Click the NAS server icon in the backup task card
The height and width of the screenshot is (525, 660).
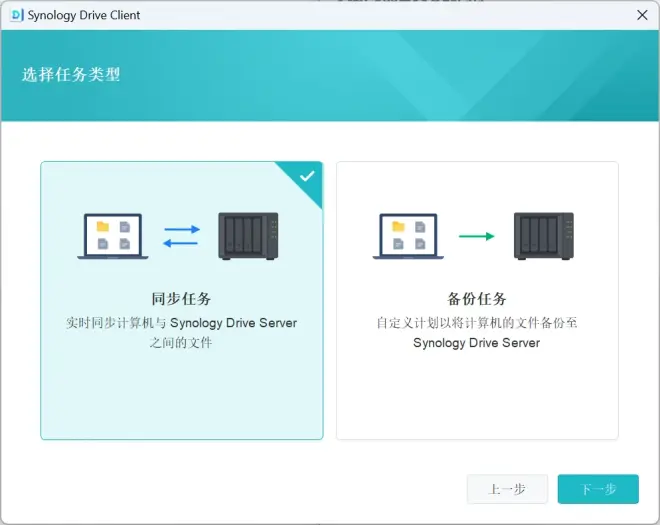[x=544, y=236]
